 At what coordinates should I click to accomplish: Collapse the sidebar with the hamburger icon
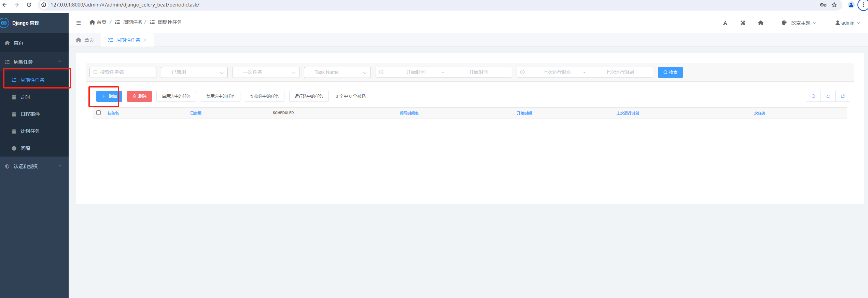click(79, 23)
